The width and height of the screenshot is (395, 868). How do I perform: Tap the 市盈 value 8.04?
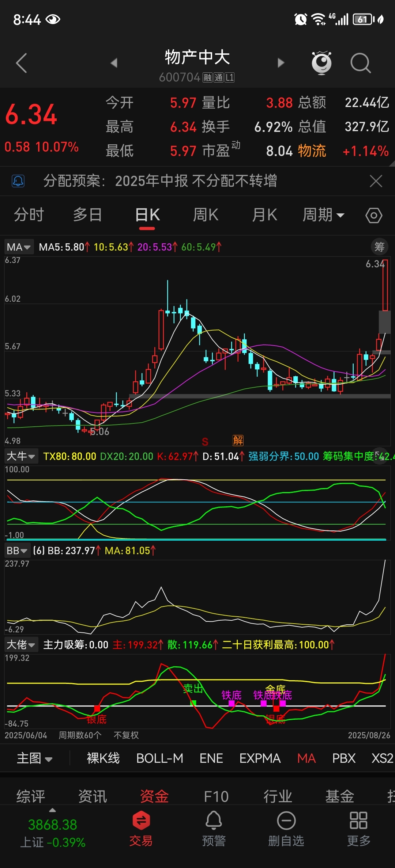pyautogui.click(x=279, y=151)
